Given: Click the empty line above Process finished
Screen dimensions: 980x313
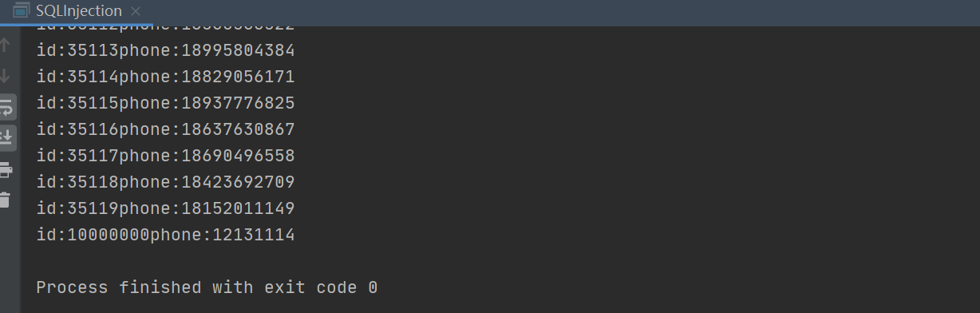Looking at the screenshot, I should (x=500, y=261).
